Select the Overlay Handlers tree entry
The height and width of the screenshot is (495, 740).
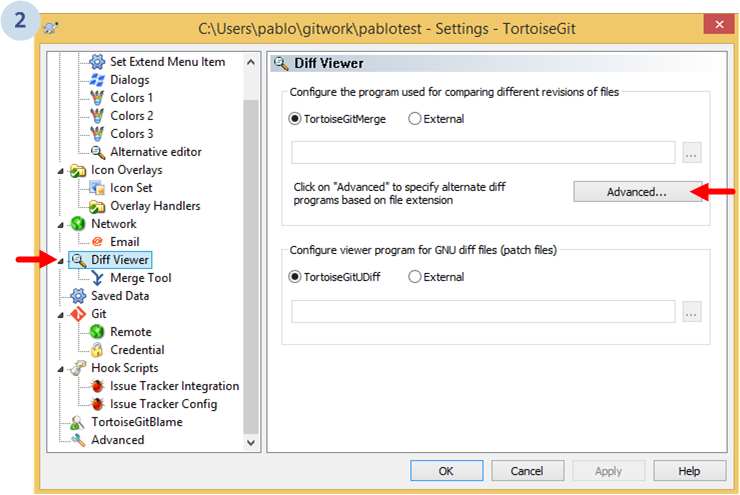pyautogui.click(x=155, y=206)
